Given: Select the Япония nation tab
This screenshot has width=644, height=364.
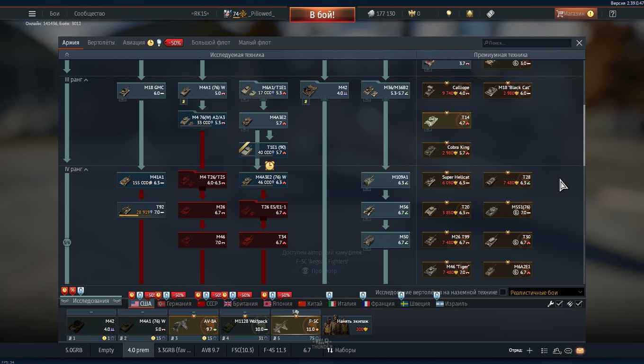Looking at the screenshot, I should [x=278, y=304].
